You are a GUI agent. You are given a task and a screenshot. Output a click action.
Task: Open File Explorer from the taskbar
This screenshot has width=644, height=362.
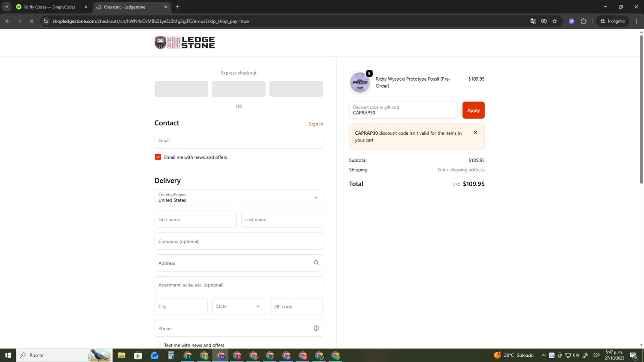[122, 355]
